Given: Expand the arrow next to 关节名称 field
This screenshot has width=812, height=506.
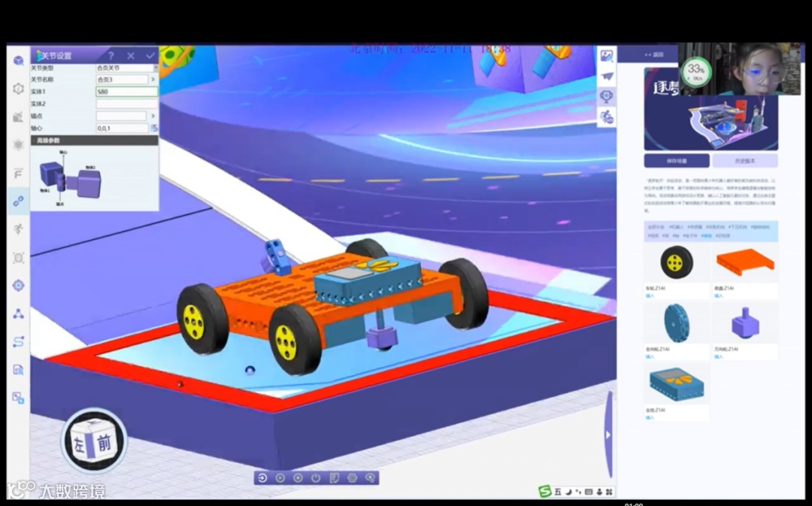Looking at the screenshot, I should [153, 79].
